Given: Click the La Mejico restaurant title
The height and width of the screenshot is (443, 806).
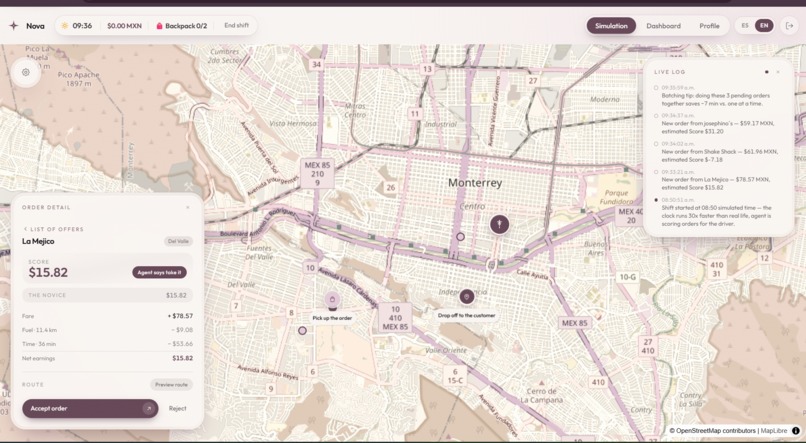Looking at the screenshot, I should pyautogui.click(x=38, y=242).
